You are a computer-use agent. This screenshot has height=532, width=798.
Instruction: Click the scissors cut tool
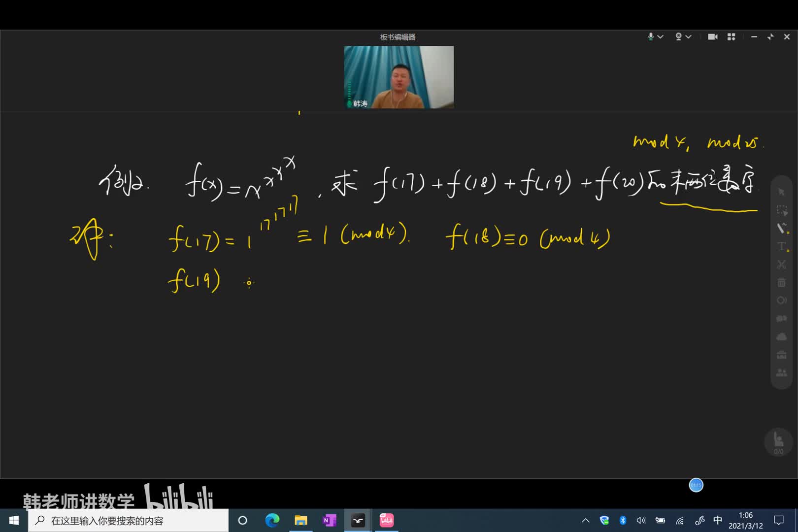782,265
